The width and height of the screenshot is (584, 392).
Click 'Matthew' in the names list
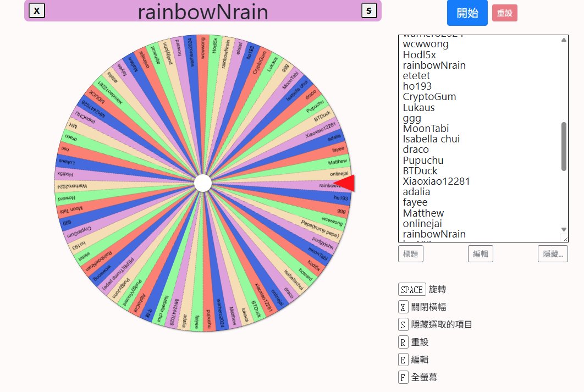[423, 213]
